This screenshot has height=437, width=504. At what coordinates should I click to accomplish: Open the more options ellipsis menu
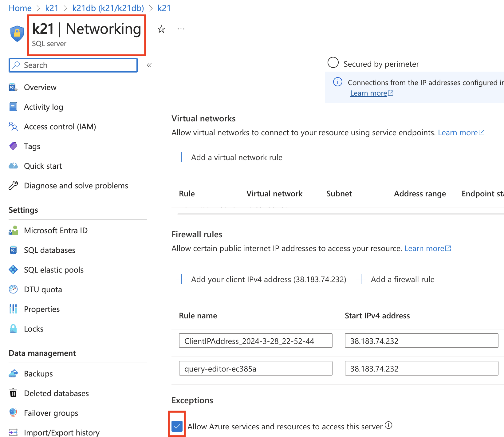(x=181, y=29)
